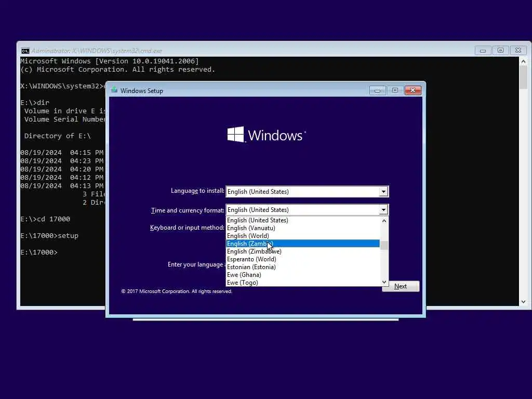Close the Windows Setup dialog
532x399 pixels.
tap(413, 90)
